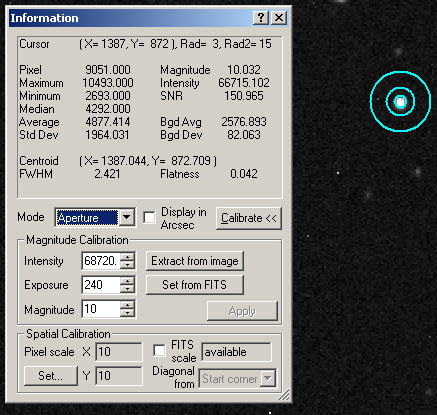Select the Aperture mode field
437x415 pixels.
[x=87, y=218]
